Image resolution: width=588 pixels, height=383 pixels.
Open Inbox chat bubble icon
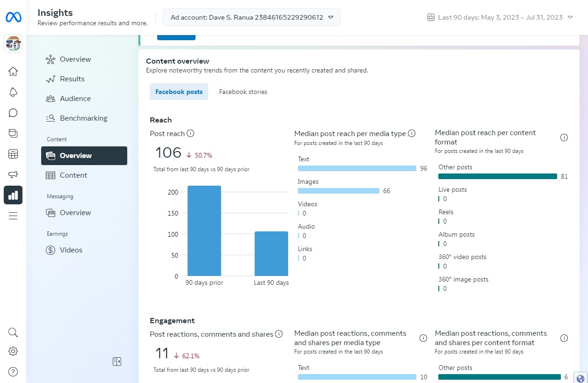[x=13, y=113]
